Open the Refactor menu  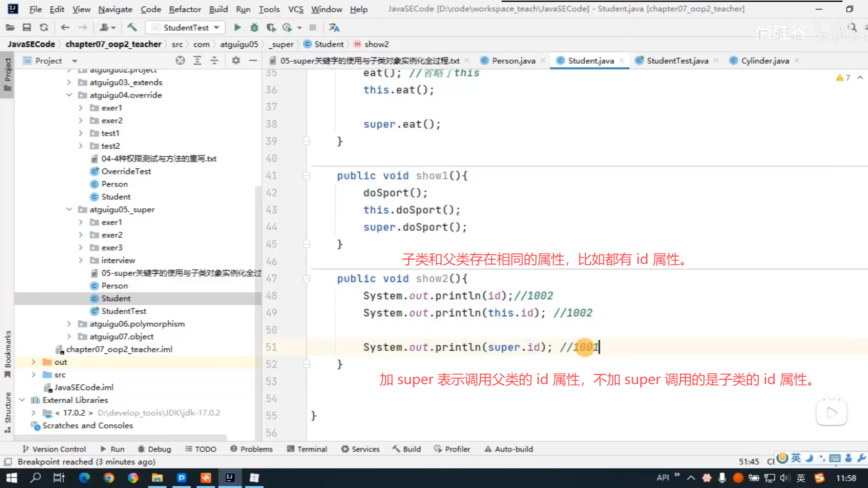pyautogui.click(x=184, y=9)
